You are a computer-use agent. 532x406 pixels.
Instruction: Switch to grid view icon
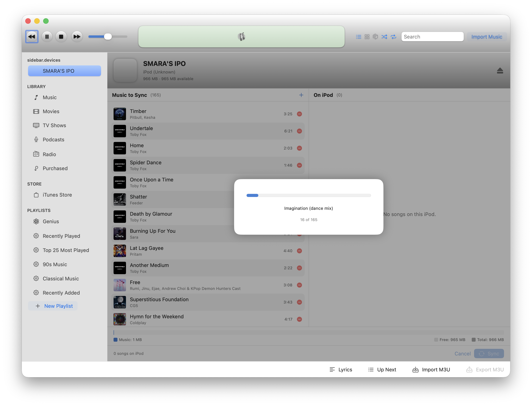coord(367,37)
